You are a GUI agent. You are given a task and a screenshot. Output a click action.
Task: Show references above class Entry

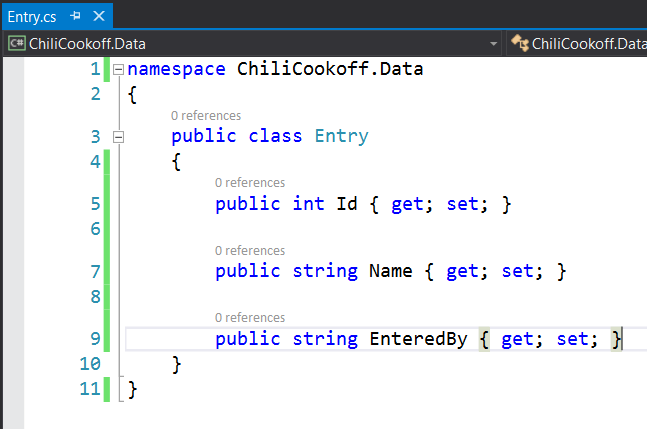206,116
